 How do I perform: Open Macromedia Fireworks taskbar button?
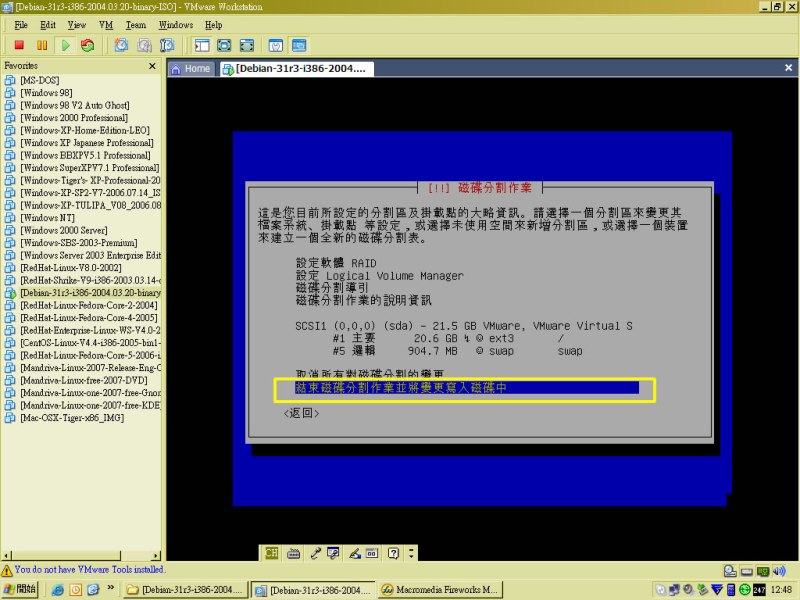pyautogui.click(x=440, y=590)
